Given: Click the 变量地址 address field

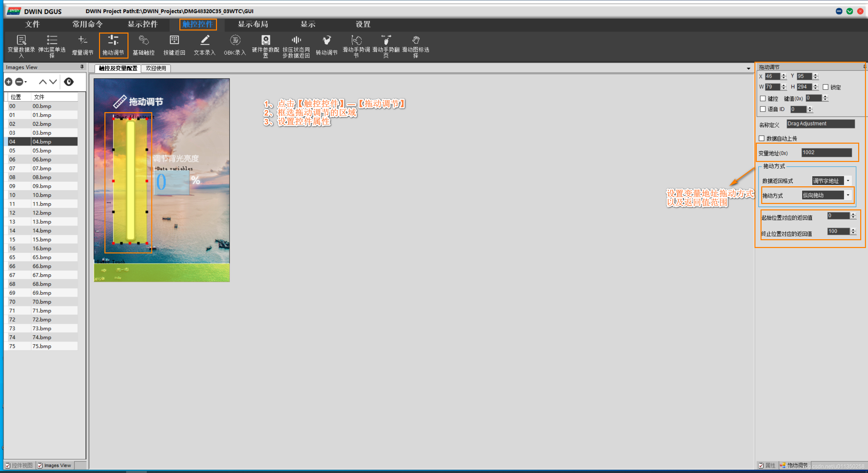Looking at the screenshot, I should pyautogui.click(x=826, y=152).
